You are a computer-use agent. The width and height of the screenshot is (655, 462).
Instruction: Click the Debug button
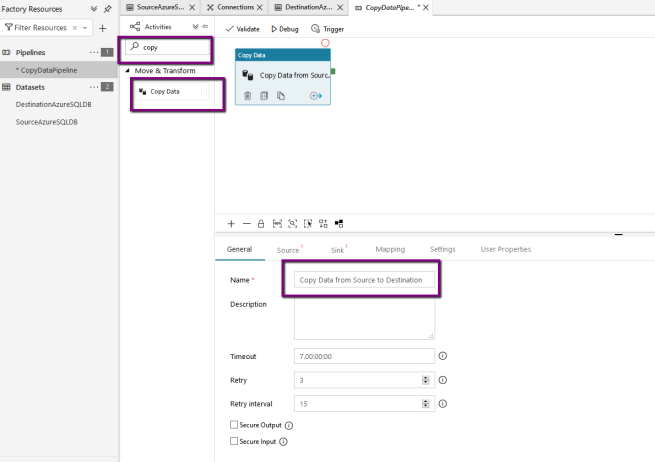(x=285, y=29)
